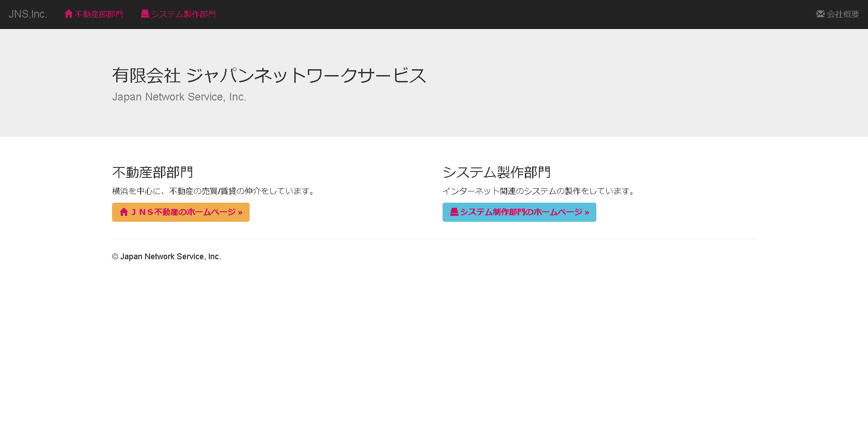Screen dimensions: 868x424
Task: Click the 有限会社 ジャパンネットワークサービス main heading
Action: click(269, 76)
